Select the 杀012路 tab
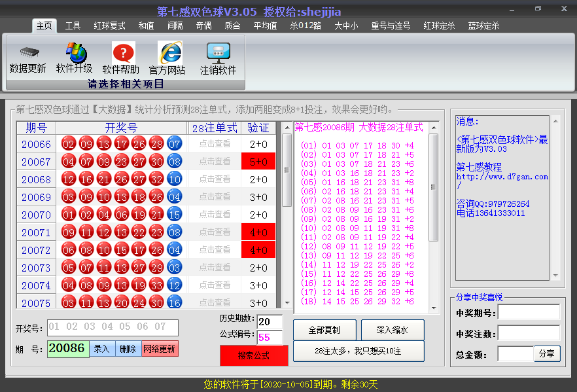 306,26
